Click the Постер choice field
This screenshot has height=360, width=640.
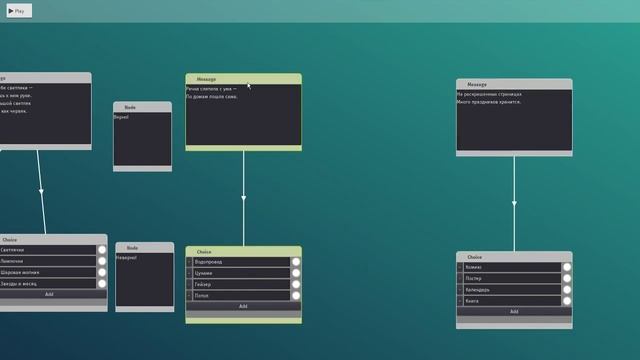tap(512, 278)
